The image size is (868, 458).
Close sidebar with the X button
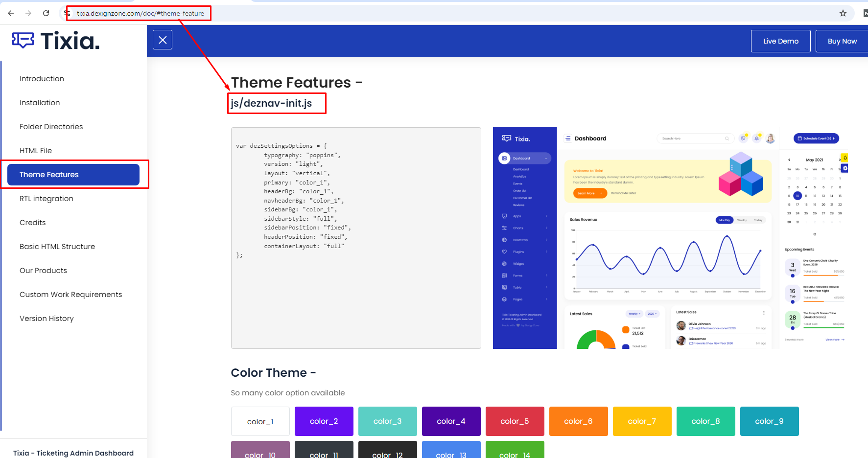click(x=163, y=40)
